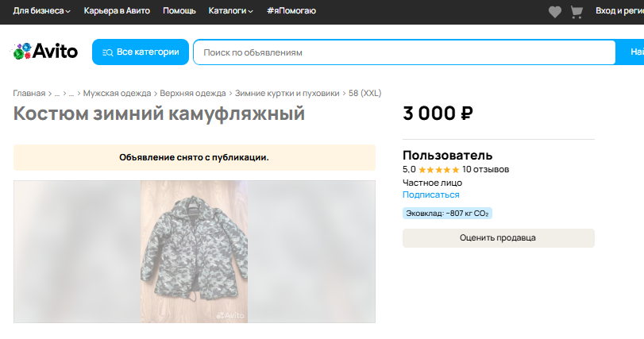This screenshot has width=644, height=339.
Task: Open the shopping cart icon
Action: click(x=577, y=11)
